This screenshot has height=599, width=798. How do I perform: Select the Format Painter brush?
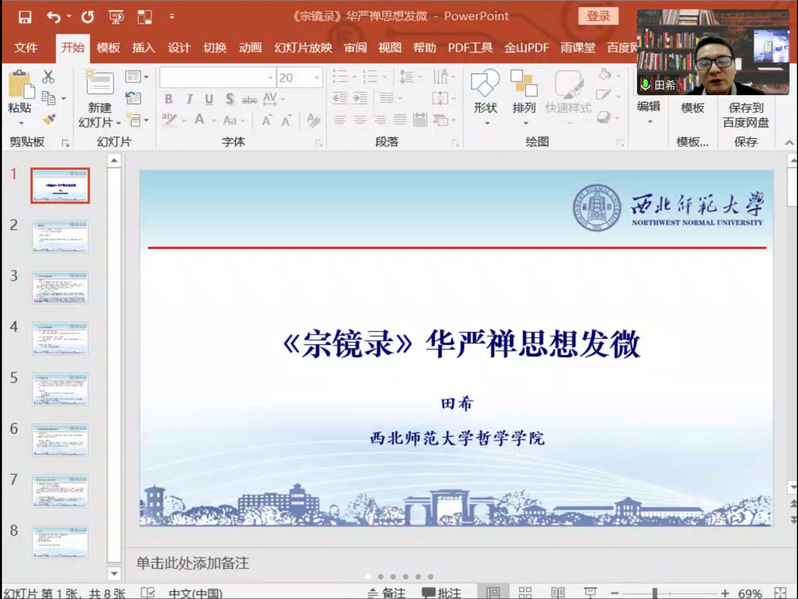48,119
